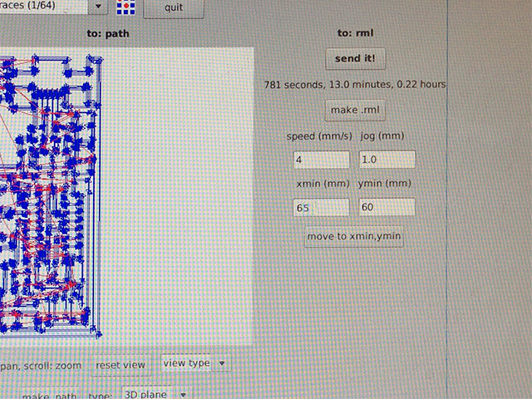
Task: Click the move to xmin,ymin button
Action: (x=354, y=236)
